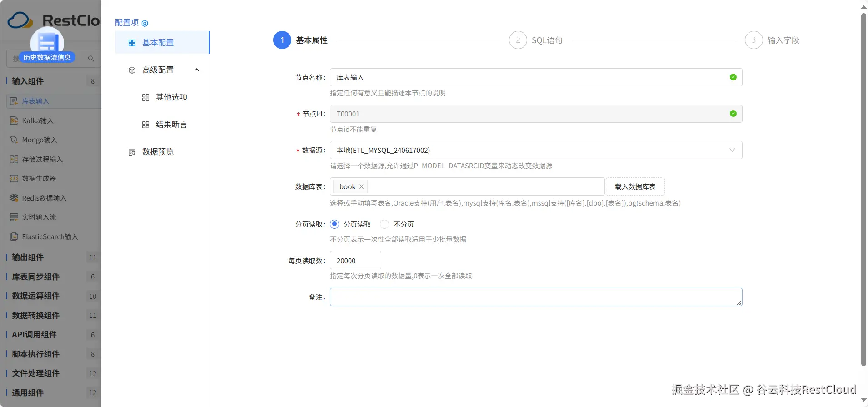Select the 分页读取 radio option

pyautogui.click(x=334, y=224)
